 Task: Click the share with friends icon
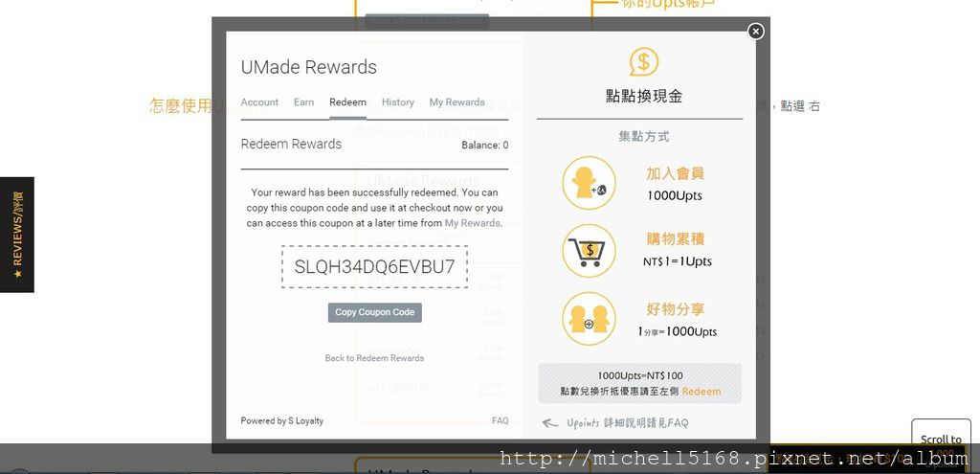point(589,318)
